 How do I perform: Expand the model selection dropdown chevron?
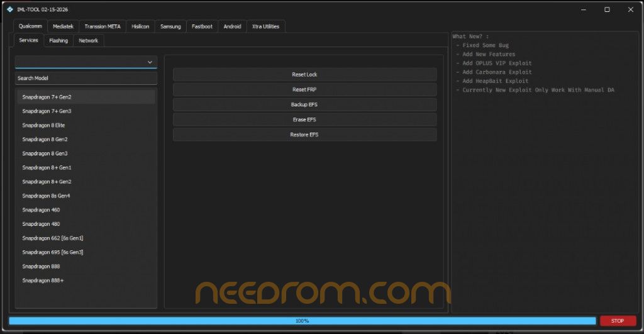click(150, 62)
